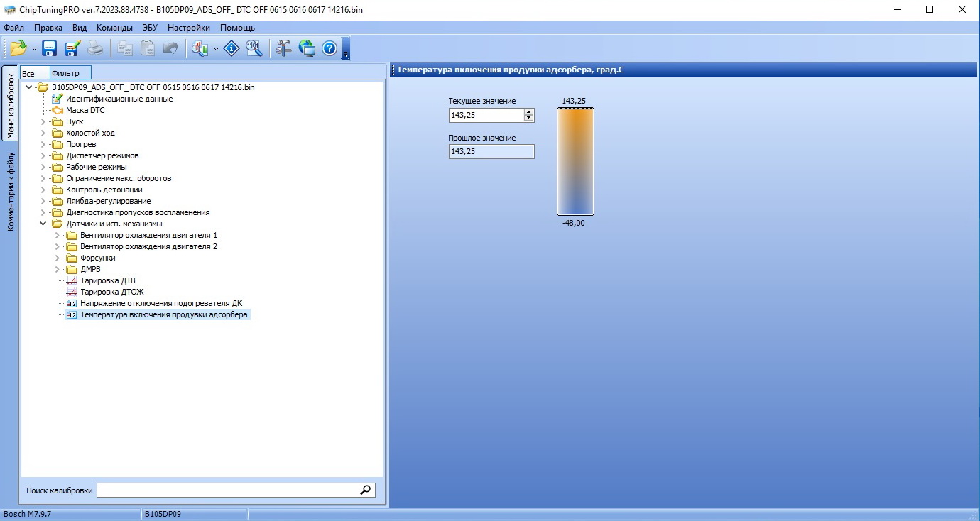Expand the Холостой ход folder
This screenshot has height=521, width=980.
tap(43, 133)
